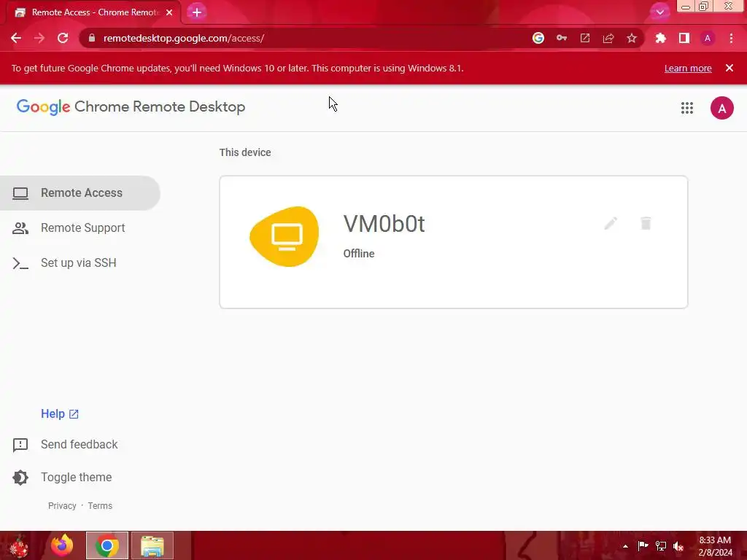Select the VM0b0t device name
The image size is (747, 560).
(384, 224)
